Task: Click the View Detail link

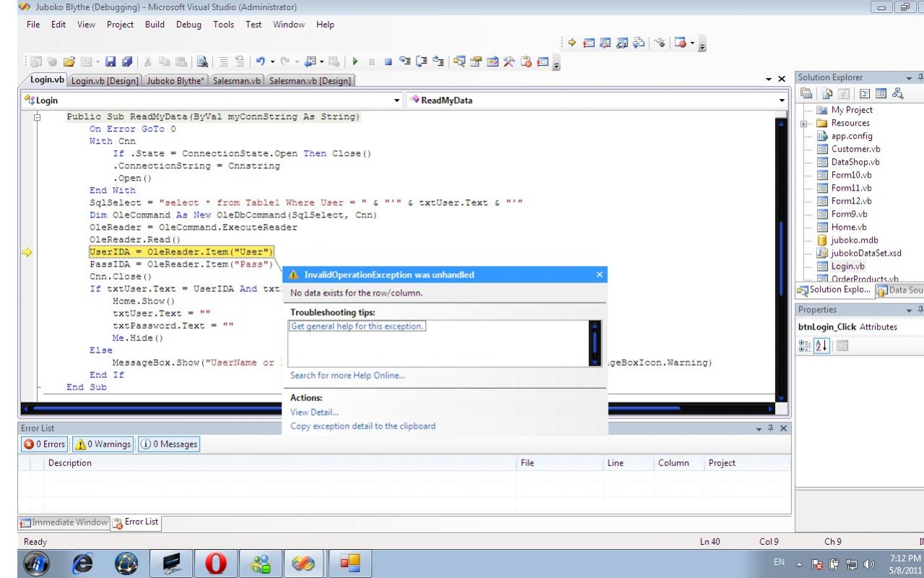Action: [314, 412]
